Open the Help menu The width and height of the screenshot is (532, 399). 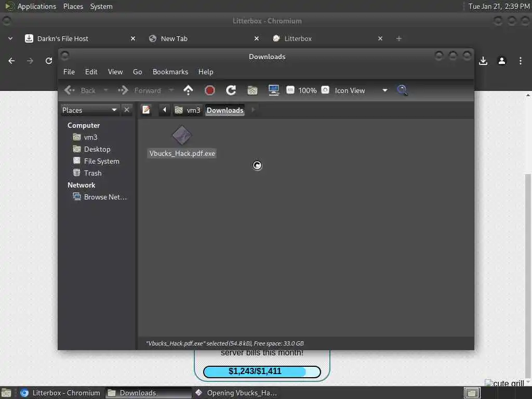tap(206, 72)
